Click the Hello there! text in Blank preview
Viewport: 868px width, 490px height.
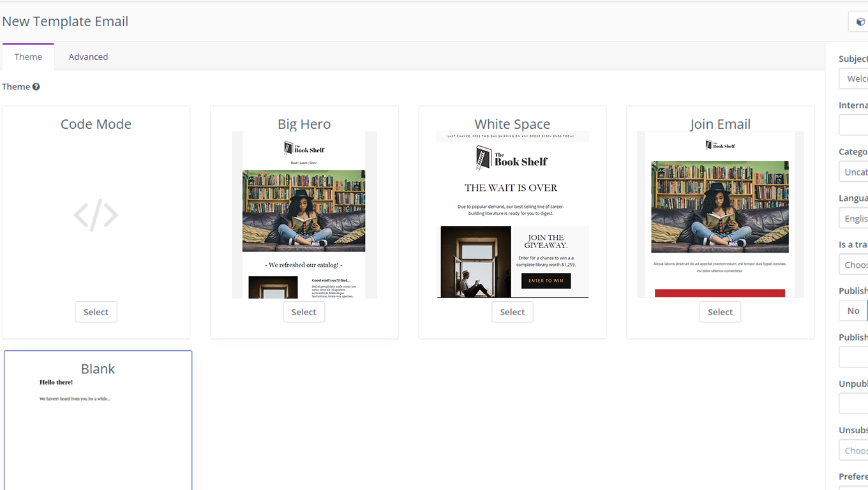coord(56,382)
